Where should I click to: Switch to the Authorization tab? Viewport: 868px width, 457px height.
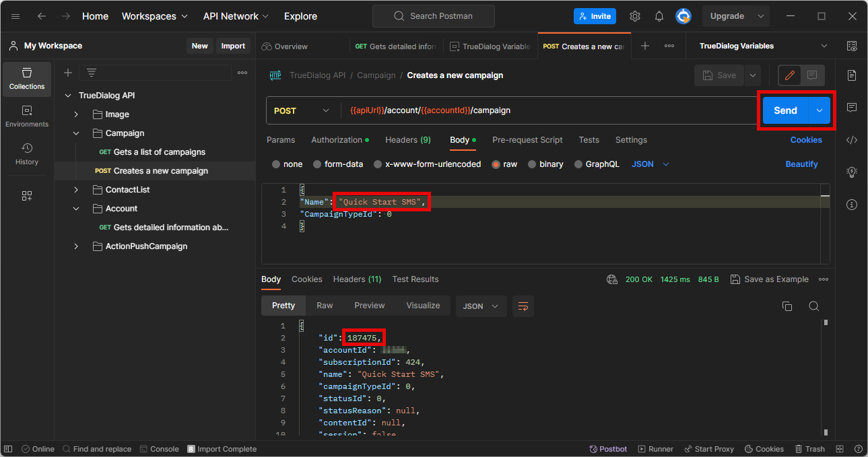point(340,140)
